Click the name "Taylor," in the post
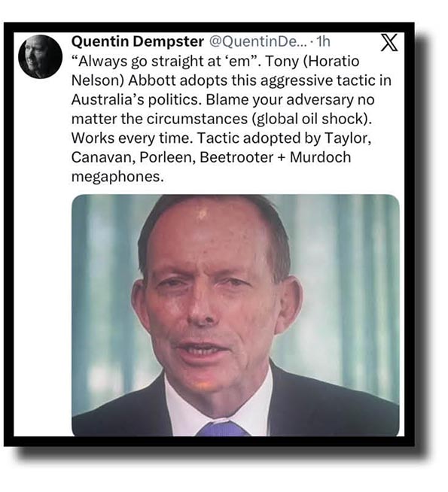448x492 pixels. click(348, 138)
